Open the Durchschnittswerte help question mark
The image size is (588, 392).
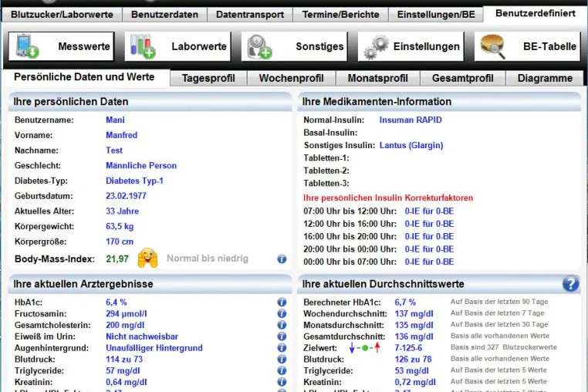pos(570,284)
